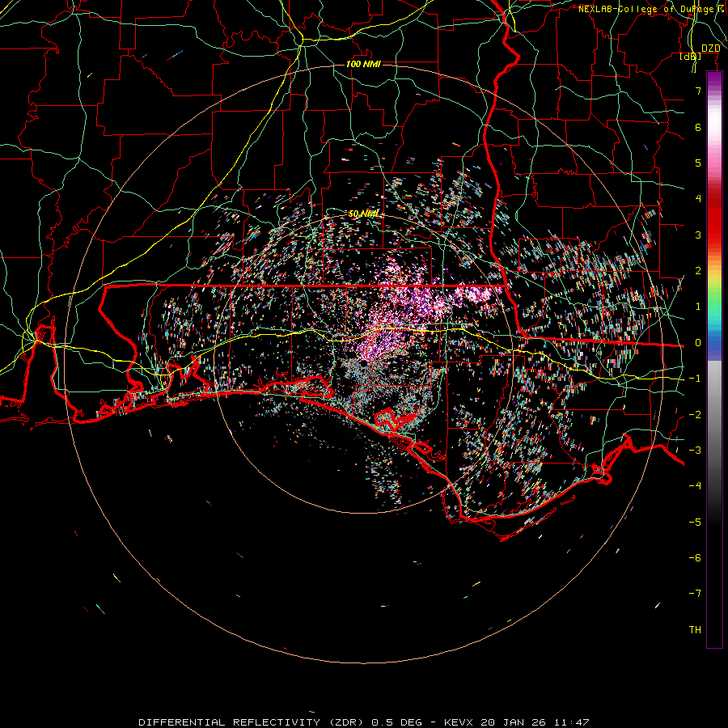Click DIFFERENTIAL REFLECTIVITY (ZDR) in the caption
728x728 pixels.
click(252, 722)
